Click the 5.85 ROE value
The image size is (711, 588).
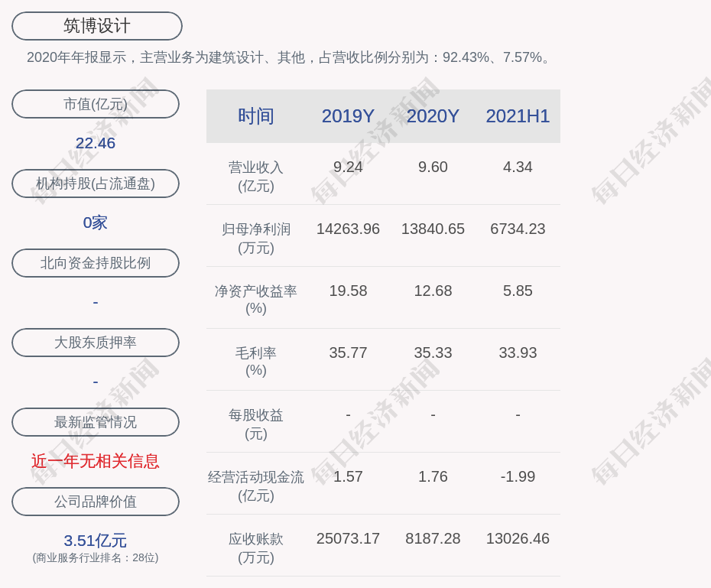(518, 291)
